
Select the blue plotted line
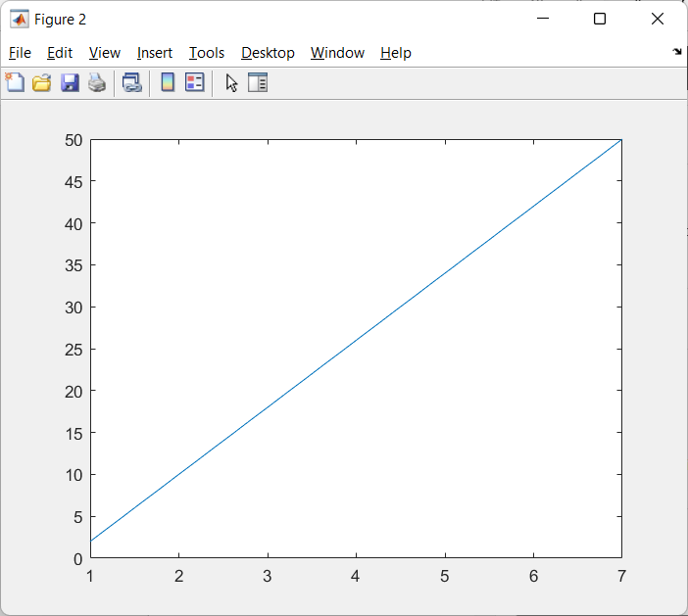tap(356, 340)
